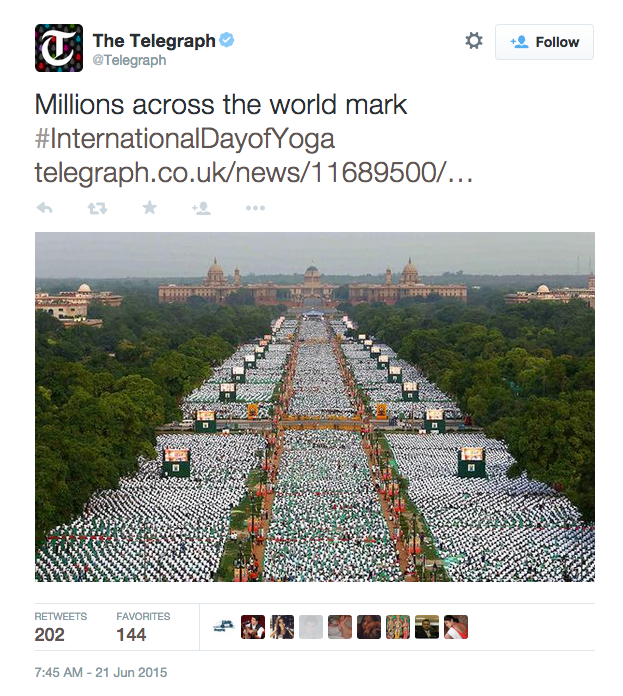The width and height of the screenshot is (623, 696).
Task: Click The Telegraph display name
Action: pos(154,41)
